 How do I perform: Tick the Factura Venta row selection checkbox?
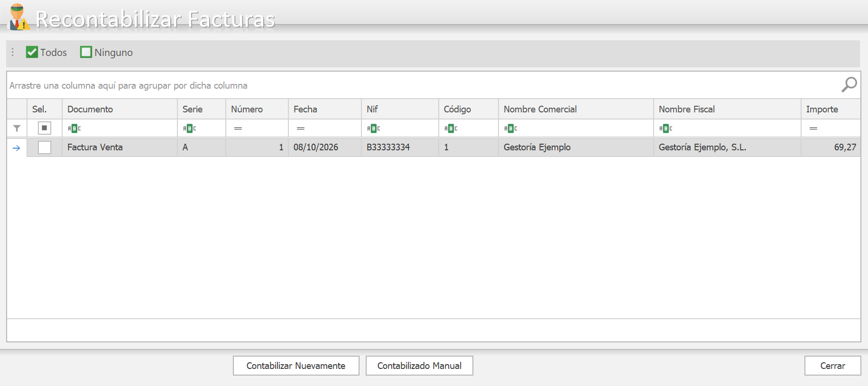point(45,147)
